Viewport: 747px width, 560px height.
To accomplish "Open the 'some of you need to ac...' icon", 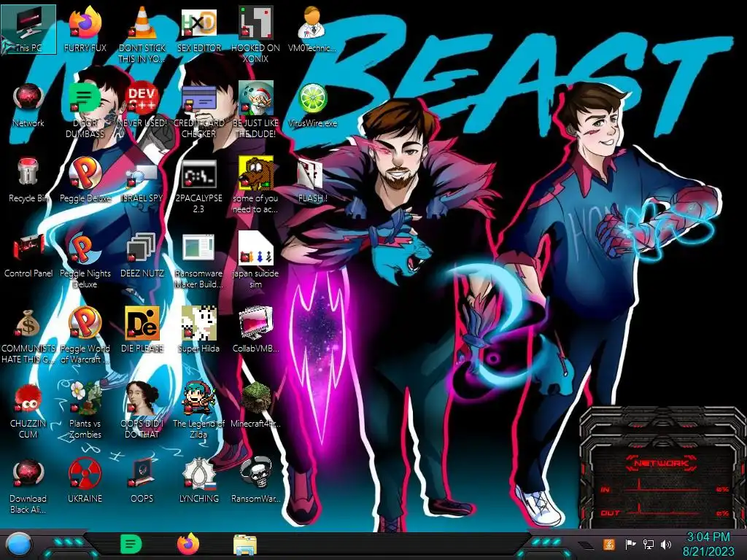I will [255, 186].
